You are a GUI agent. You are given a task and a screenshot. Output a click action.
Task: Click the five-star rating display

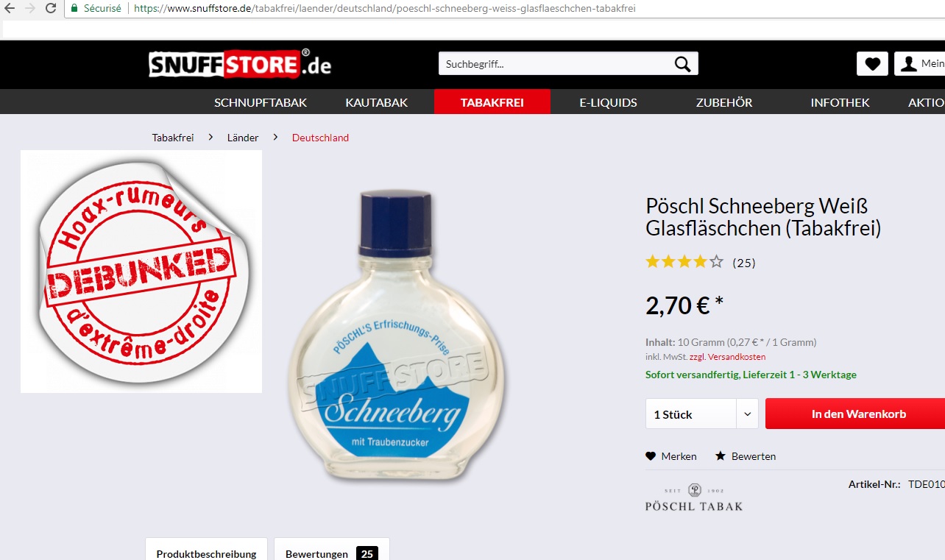pos(684,261)
